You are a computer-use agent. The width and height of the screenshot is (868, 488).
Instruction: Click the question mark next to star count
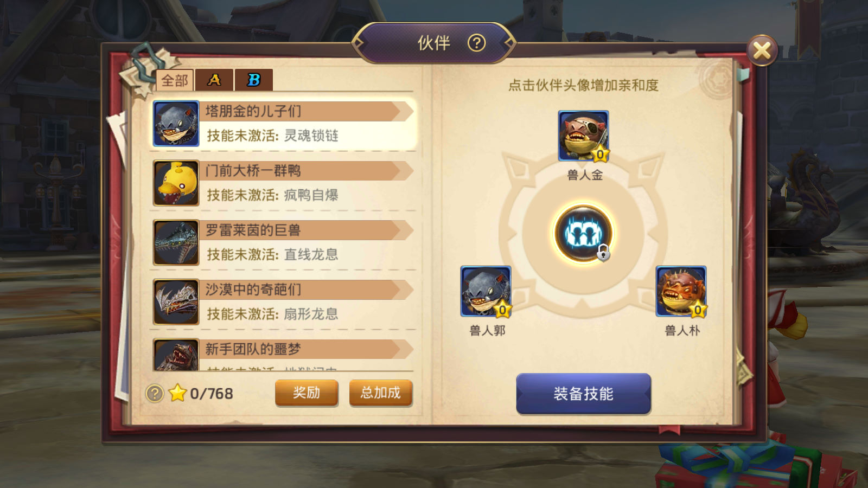click(x=155, y=393)
